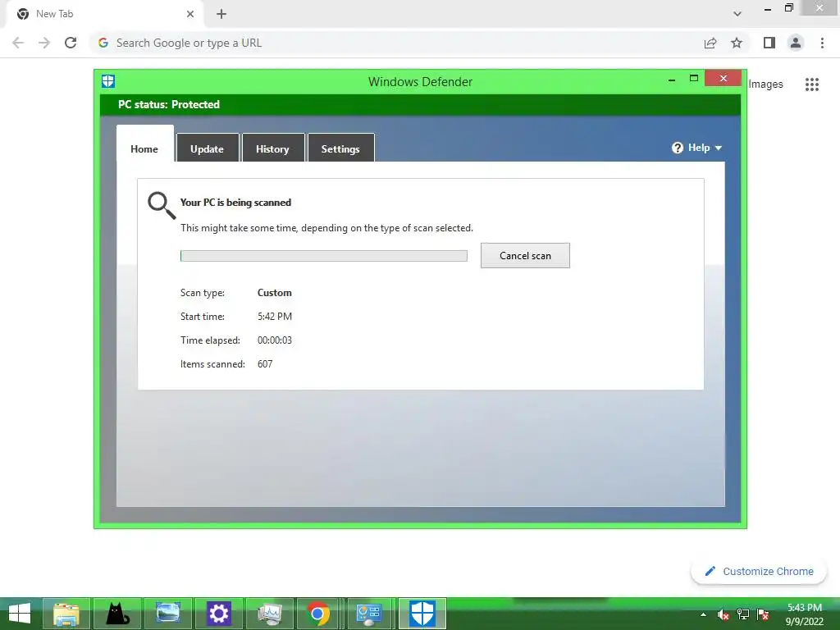Image resolution: width=840 pixels, height=630 pixels.
Task: Open the Google apps grid icon
Action: point(812,84)
